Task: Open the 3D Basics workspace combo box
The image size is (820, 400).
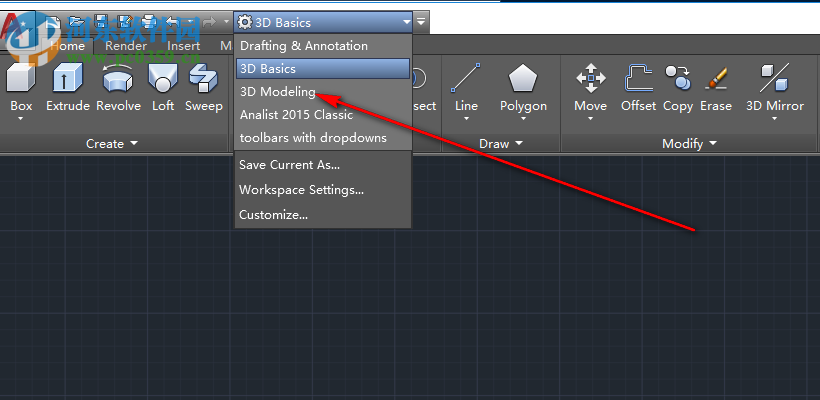Action: click(x=323, y=21)
